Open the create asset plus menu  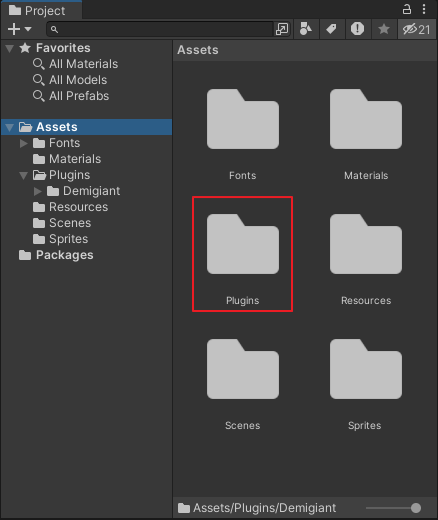pyautogui.click(x=19, y=29)
